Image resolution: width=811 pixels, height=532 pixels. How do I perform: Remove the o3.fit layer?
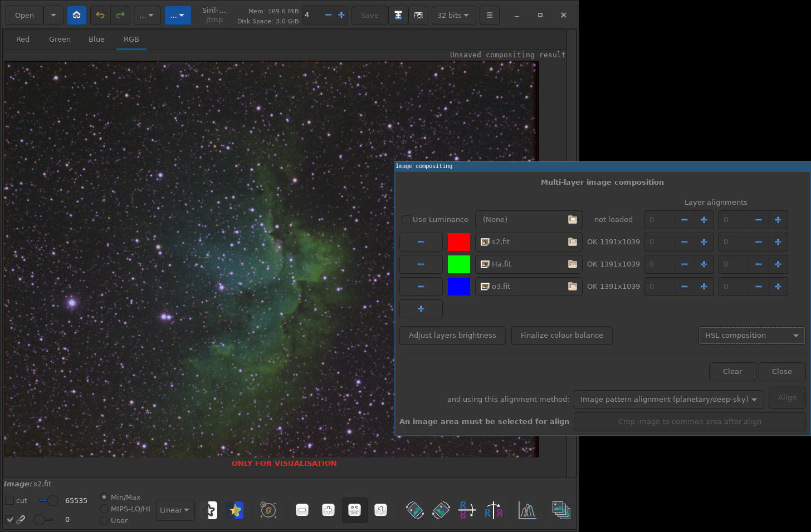(421, 287)
